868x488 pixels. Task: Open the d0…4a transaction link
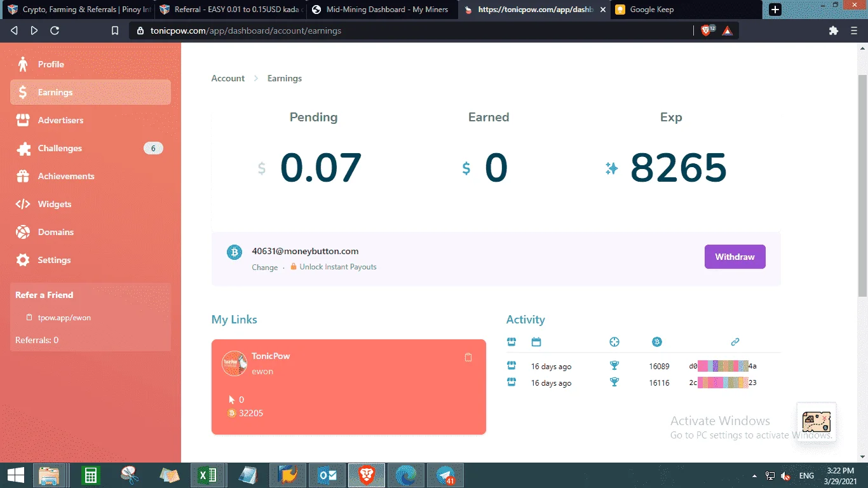(722, 366)
